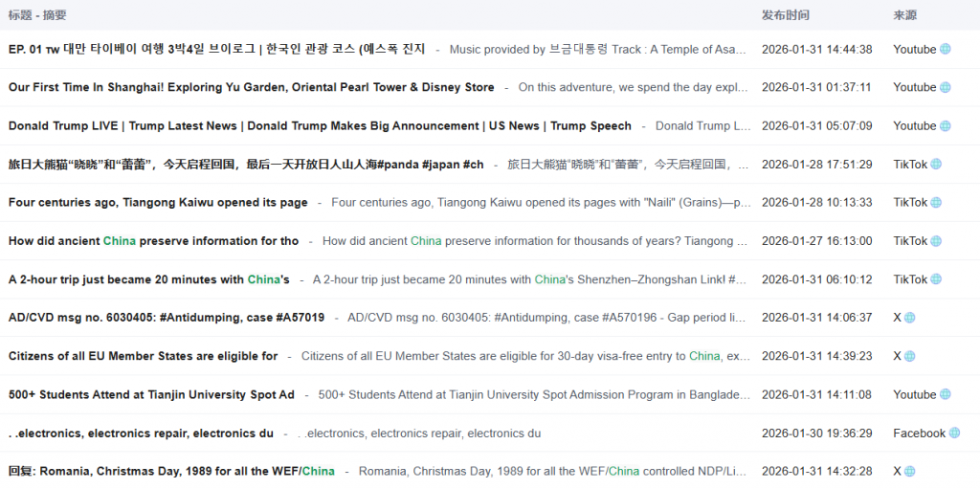Image resolution: width=980 pixels, height=489 pixels.
Task: Click globe icon in AD/CVD Antidumping row
Action: [x=910, y=318]
